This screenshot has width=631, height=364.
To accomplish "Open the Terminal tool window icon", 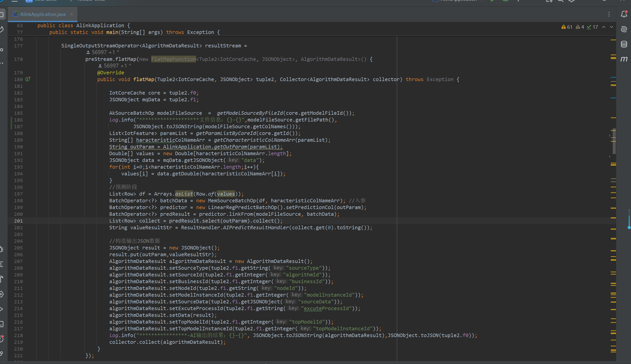I will 2,324.
